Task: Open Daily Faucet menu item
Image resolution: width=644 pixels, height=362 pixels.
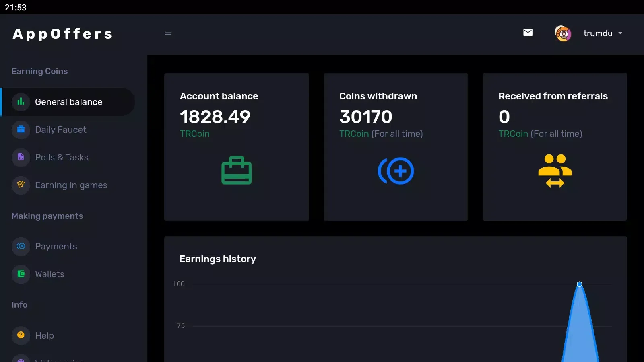Action: [60, 130]
